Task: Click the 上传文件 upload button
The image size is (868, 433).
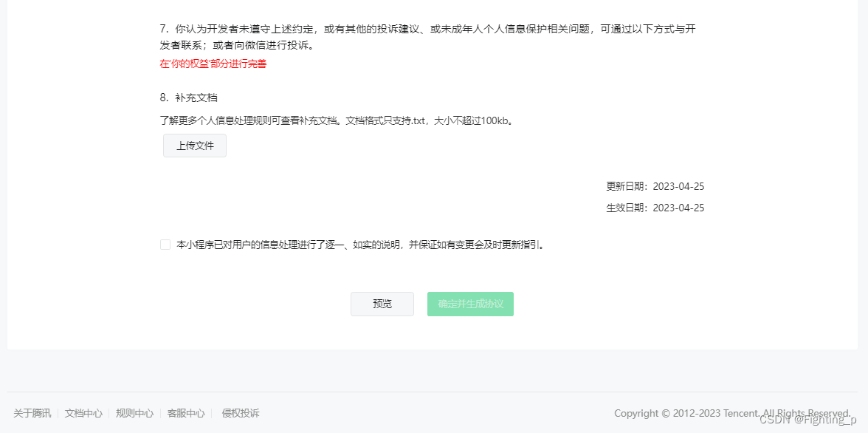Action: (x=195, y=146)
